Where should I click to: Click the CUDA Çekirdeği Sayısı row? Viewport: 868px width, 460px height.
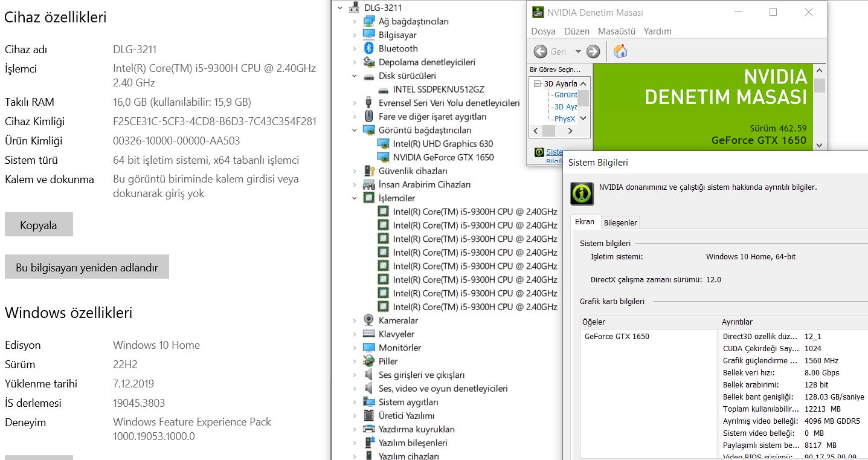[x=793, y=349]
